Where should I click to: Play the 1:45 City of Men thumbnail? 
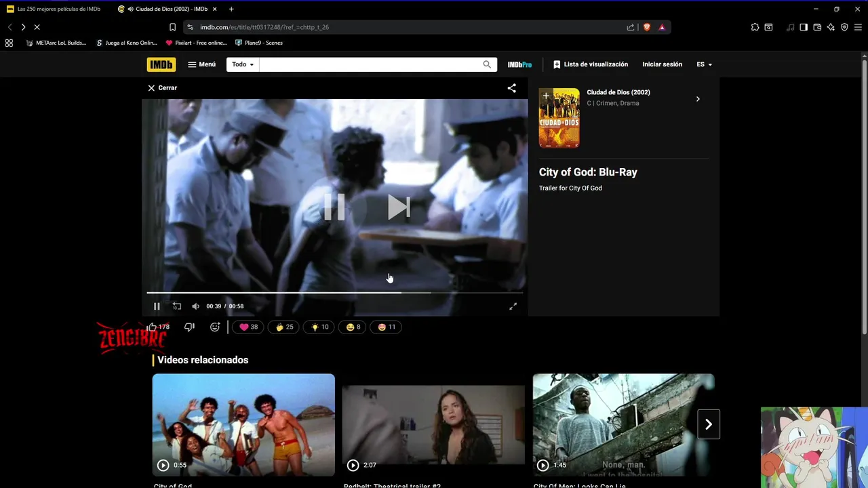click(x=623, y=425)
